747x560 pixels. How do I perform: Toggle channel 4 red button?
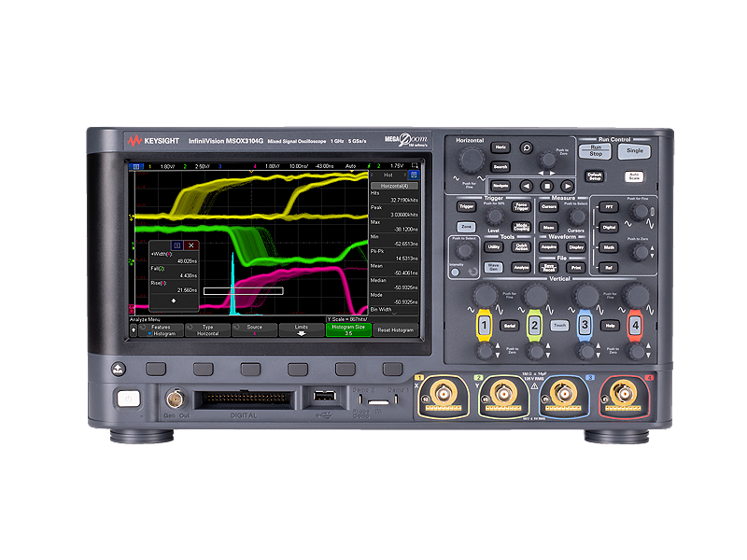click(636, 325)
